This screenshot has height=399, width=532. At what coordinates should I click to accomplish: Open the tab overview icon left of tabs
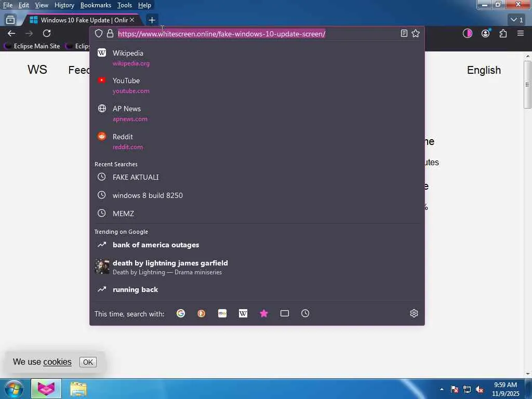[10, 20]
